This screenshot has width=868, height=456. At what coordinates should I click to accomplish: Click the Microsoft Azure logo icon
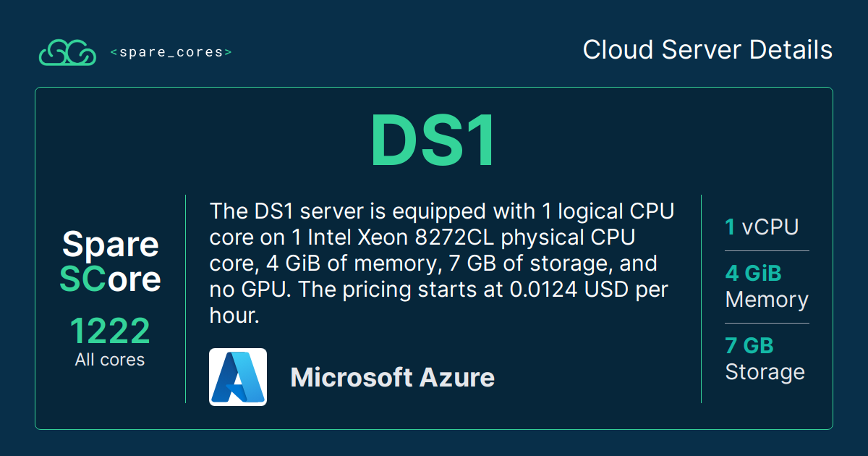238,377
